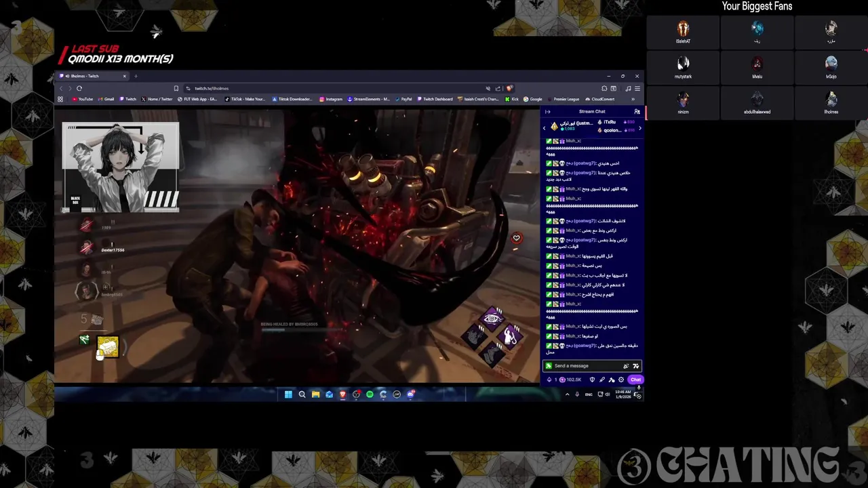Expand hidden bookmarks overflow chevron
Screen dimensions: 868x488
[x=633, y=99]
